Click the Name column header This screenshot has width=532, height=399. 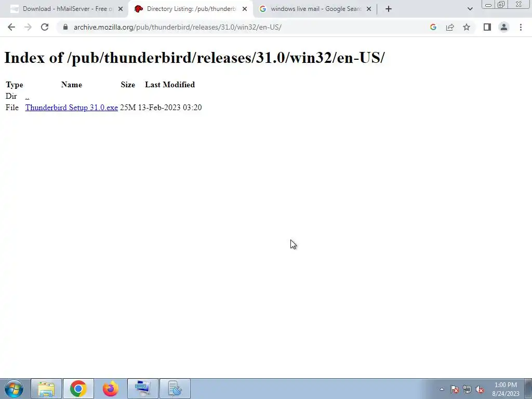click(x=72, y=85)
